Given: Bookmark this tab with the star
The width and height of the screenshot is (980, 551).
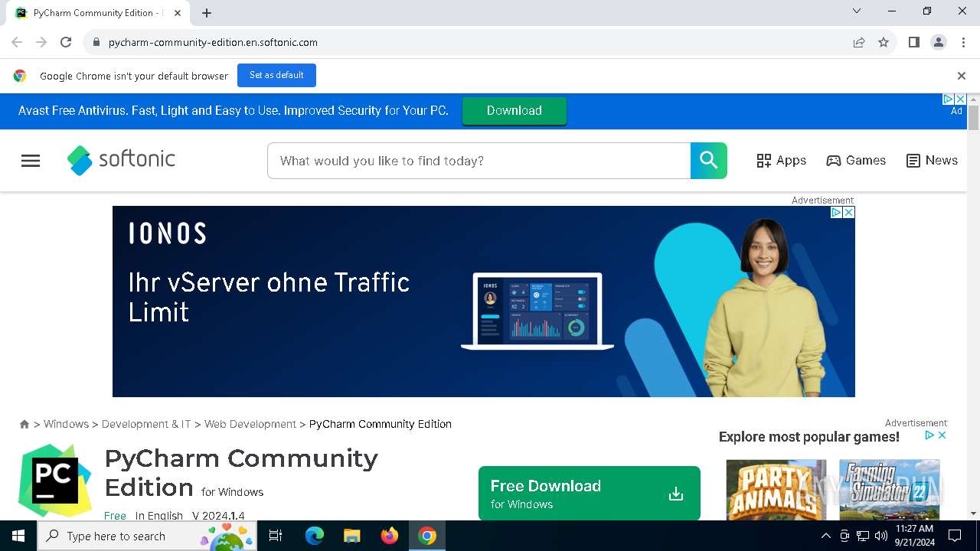Looking at the screenshot, I should click(884, 43).
